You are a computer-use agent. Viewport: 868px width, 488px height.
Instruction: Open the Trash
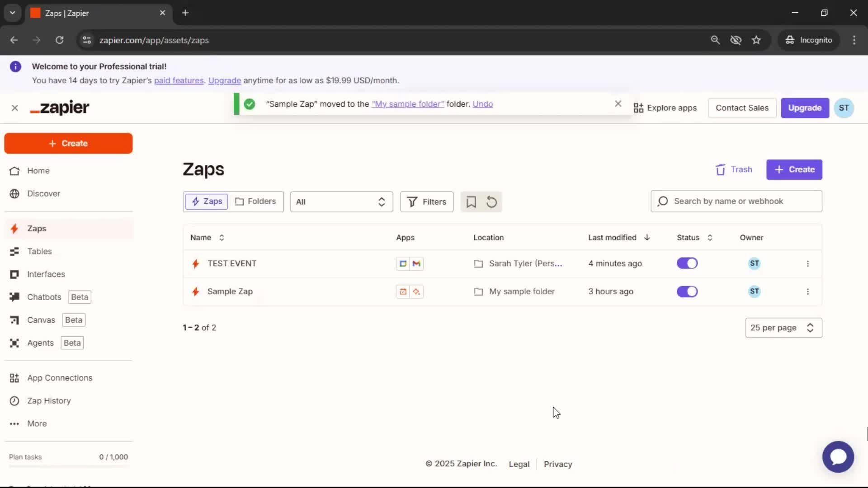pyautogui.click(x=734, y=169)
